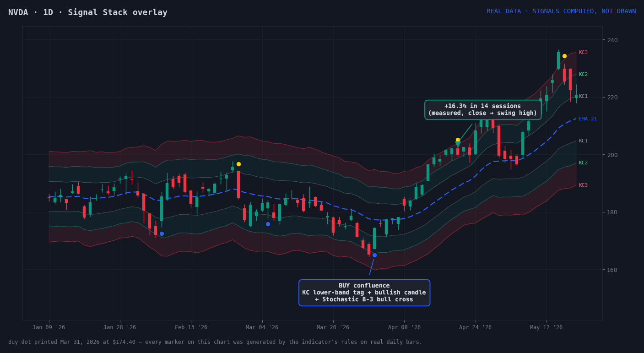Open the BUY confluence annotation box

(364, 293)
